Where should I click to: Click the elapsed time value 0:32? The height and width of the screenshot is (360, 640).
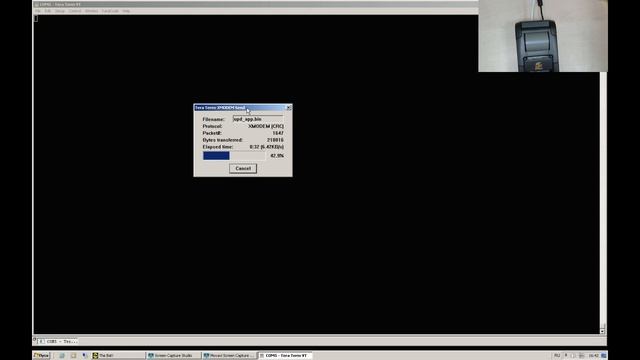coord(267,147)
